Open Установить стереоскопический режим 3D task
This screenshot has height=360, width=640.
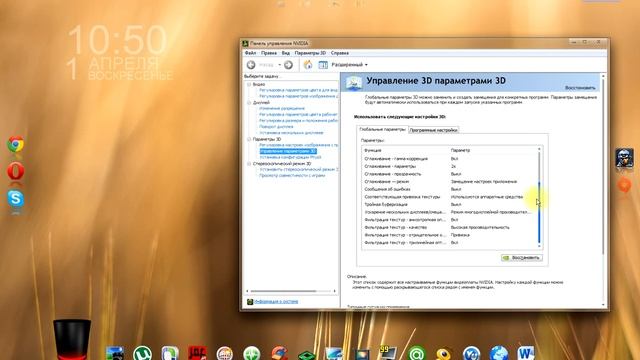pyautogui.click(x=299, y=169)
